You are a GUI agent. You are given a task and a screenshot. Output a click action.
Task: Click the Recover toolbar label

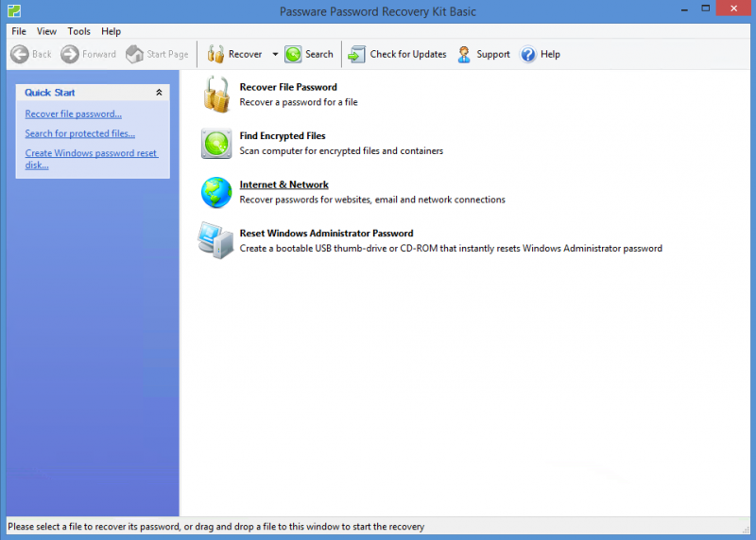(x=245, y=54)
